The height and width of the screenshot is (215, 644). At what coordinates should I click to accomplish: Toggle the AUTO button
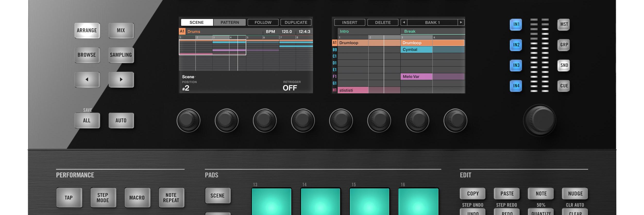pos(121,120)
